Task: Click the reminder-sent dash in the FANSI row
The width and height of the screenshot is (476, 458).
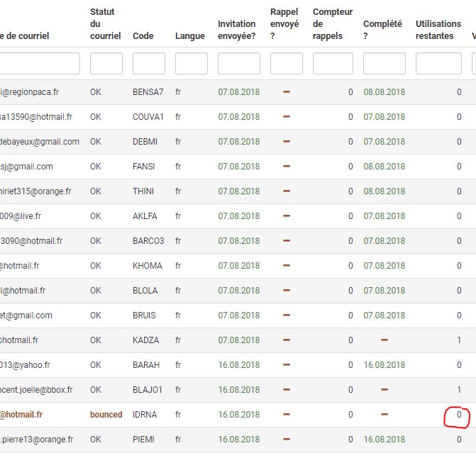Action: click(287, 167)
